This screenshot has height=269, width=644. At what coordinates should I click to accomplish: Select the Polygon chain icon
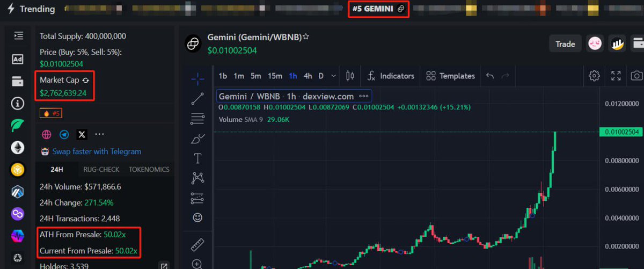click(x=18, y=214)
